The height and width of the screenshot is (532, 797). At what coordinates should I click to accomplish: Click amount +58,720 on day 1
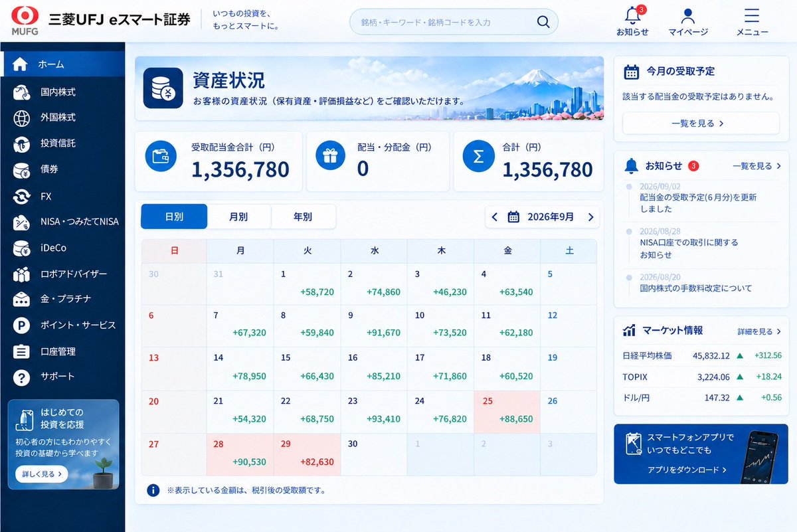tap(317, 292)
